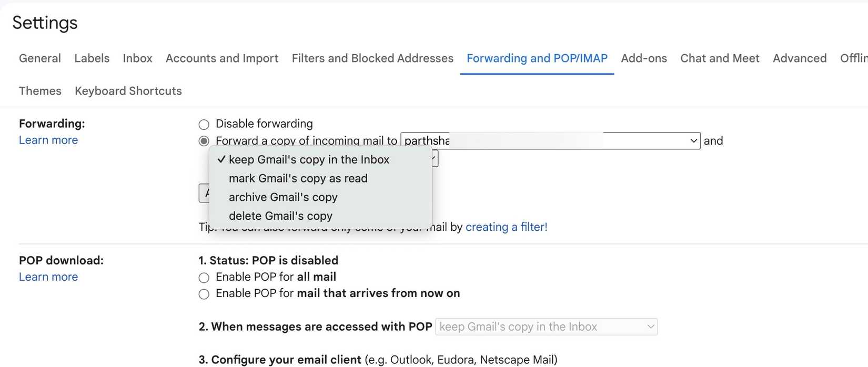
Task: Pick delete Gmail's copy option
Action: [x=280, y=216]
